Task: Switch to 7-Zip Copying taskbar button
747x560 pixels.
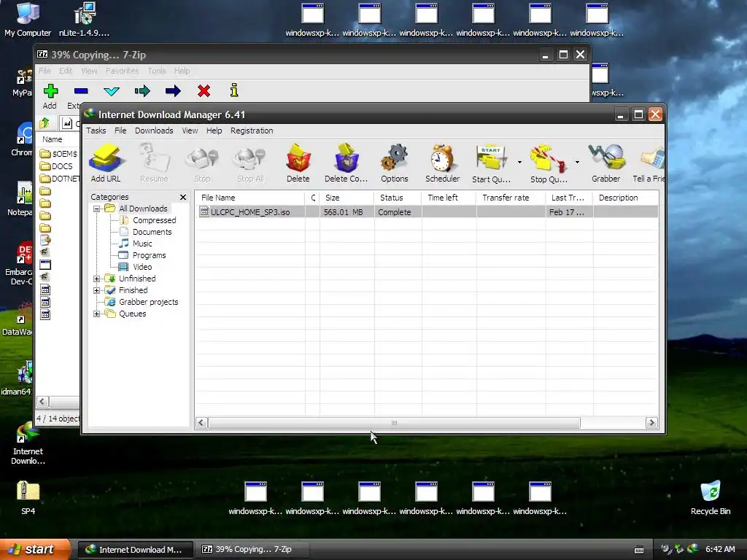Action: pos(252,549)
